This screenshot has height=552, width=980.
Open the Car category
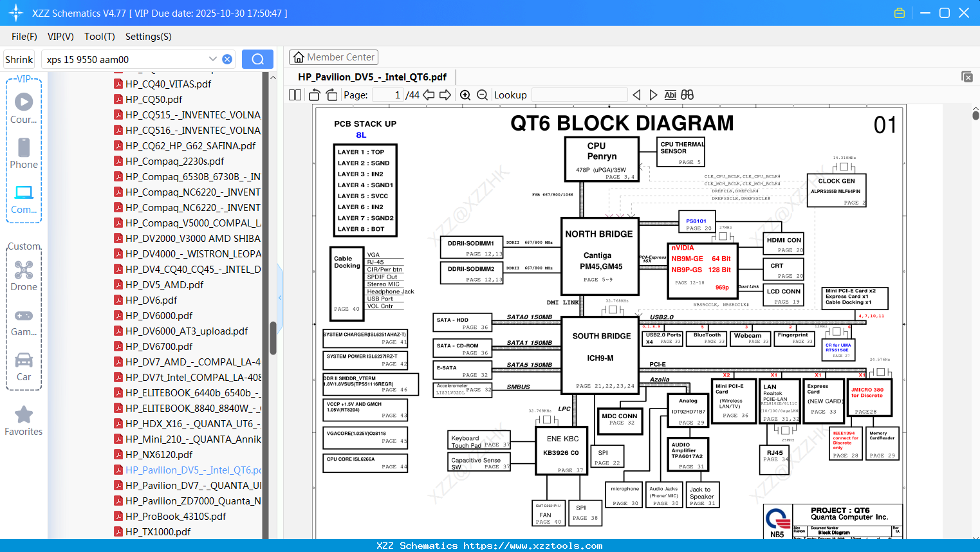24,367
